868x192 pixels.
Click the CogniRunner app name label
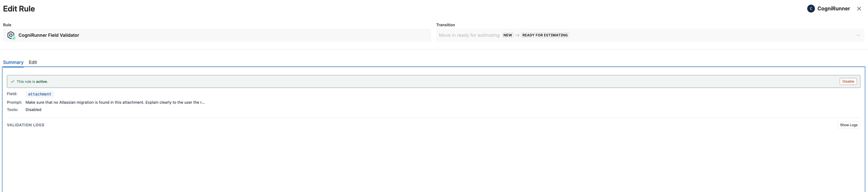coord(833,9)
